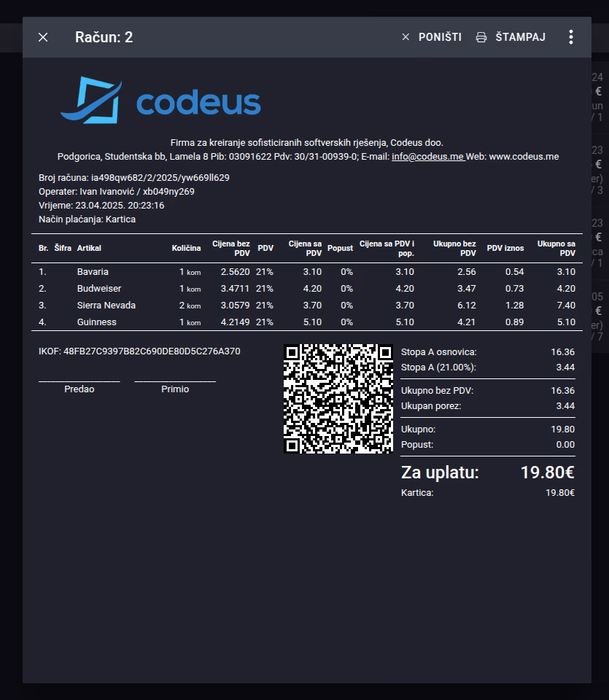Select the Budweiser item row
This screenshot has height=700, width=609.
(307, 289)
